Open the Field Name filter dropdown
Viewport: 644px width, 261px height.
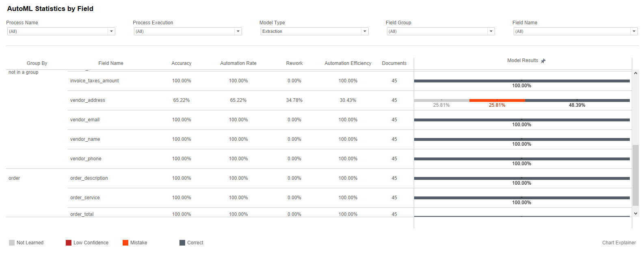point(576,31)
